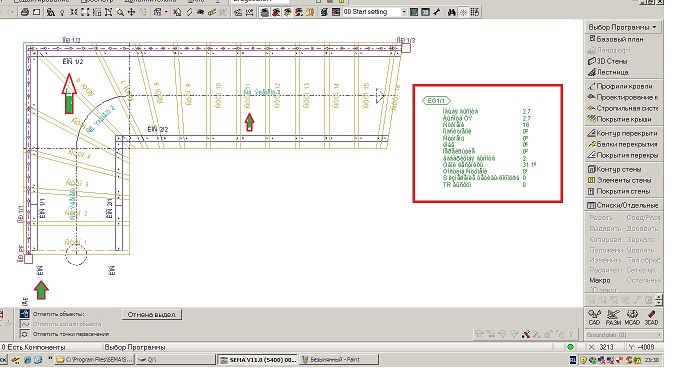Click the Print icon in the toolbar
Image resolution: width=683 pixels, height=384 pixels.
(25, 12)
